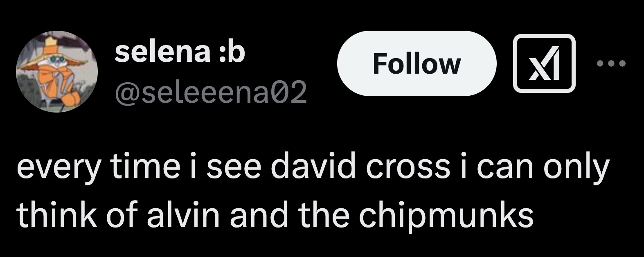Open the menu right of the Grok icon
This screenshot has height=257, width=644.
611,63
